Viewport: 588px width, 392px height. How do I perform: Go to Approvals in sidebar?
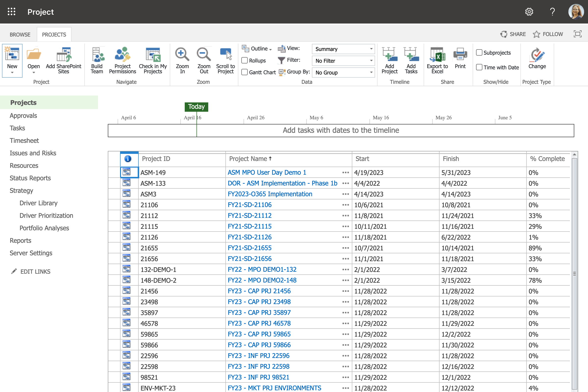coord(23,115)
